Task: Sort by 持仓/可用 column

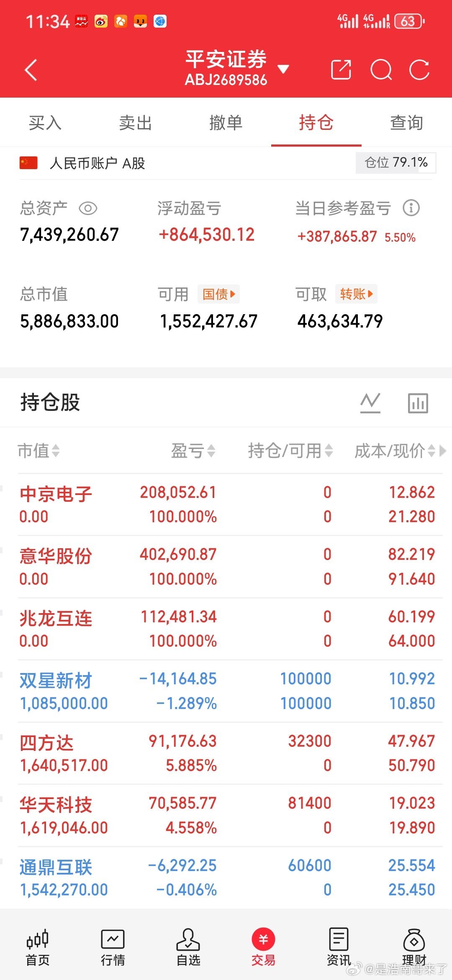Action: pos(290,451)
